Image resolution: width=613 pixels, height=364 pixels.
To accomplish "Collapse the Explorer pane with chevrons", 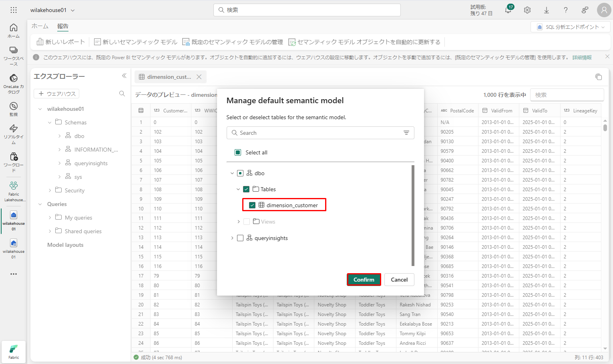I will [124, 76].
